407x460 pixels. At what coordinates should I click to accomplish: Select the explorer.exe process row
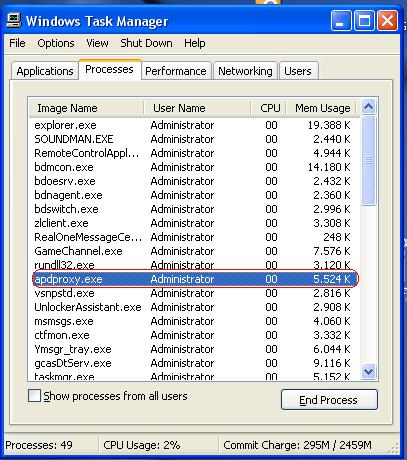(194, 125)
